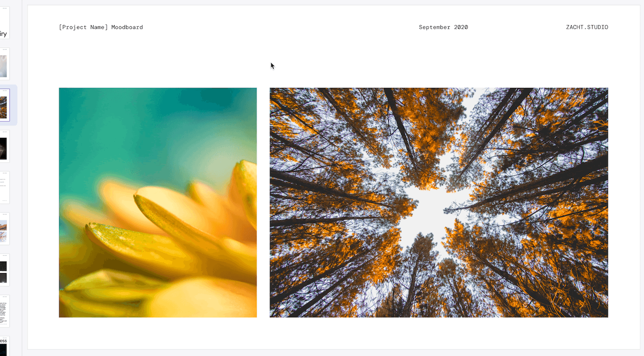644x356 pixels.
Task: Open the mostly blank text-list slide thumbnail
Action: pos(4,187)
